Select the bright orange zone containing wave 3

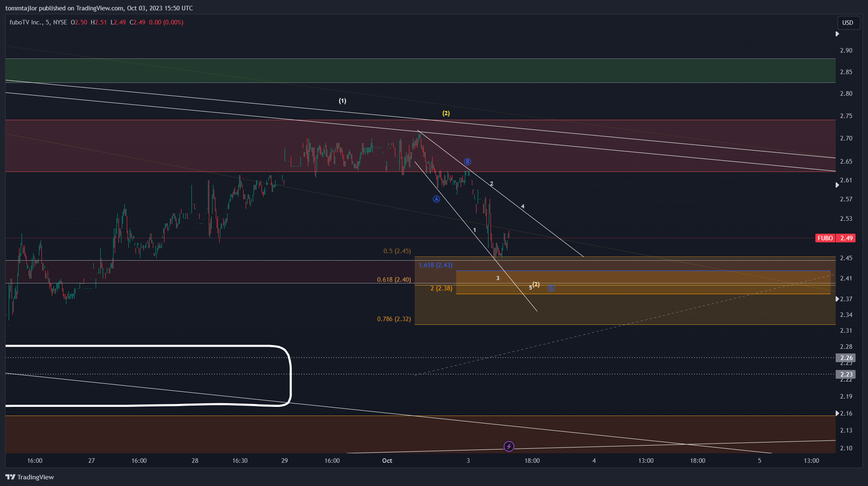(643, 282)
